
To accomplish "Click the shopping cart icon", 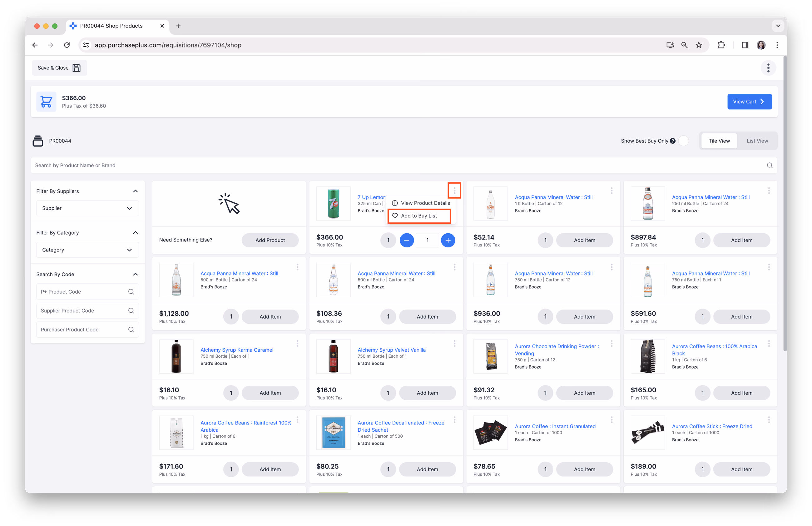I will click(x=47, y=102).
